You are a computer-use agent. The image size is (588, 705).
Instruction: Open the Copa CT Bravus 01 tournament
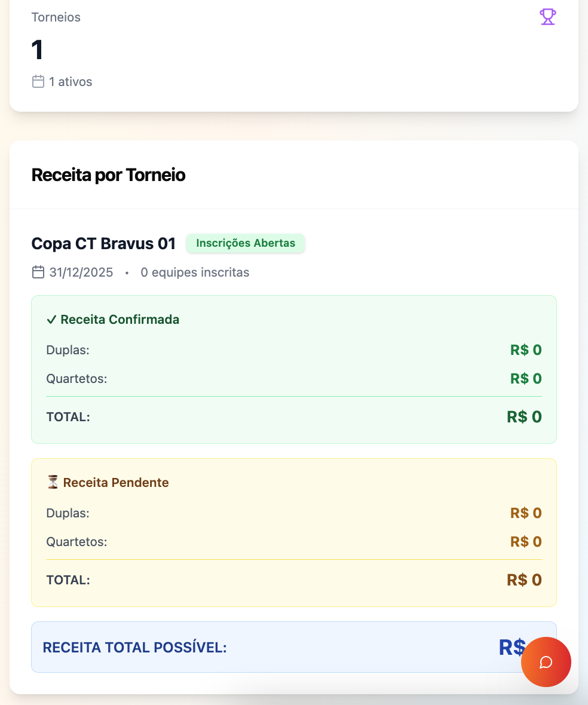(x=103, y=244)
